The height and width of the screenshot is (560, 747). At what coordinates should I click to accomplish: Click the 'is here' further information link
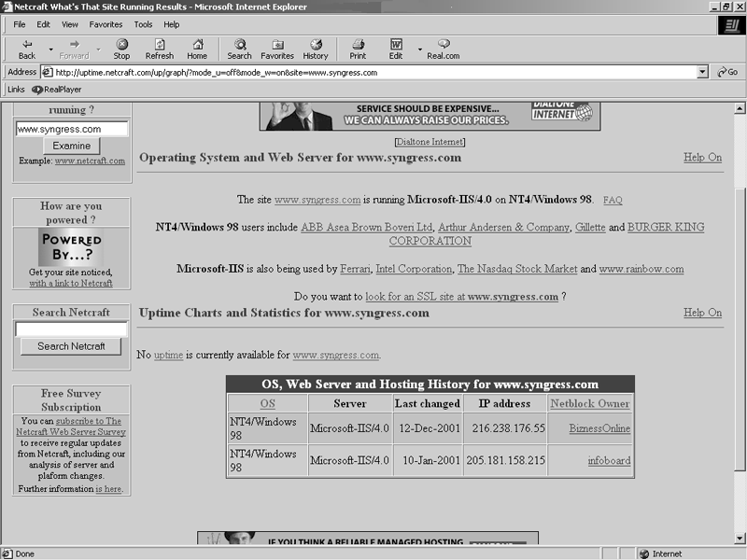coord(109,489)
